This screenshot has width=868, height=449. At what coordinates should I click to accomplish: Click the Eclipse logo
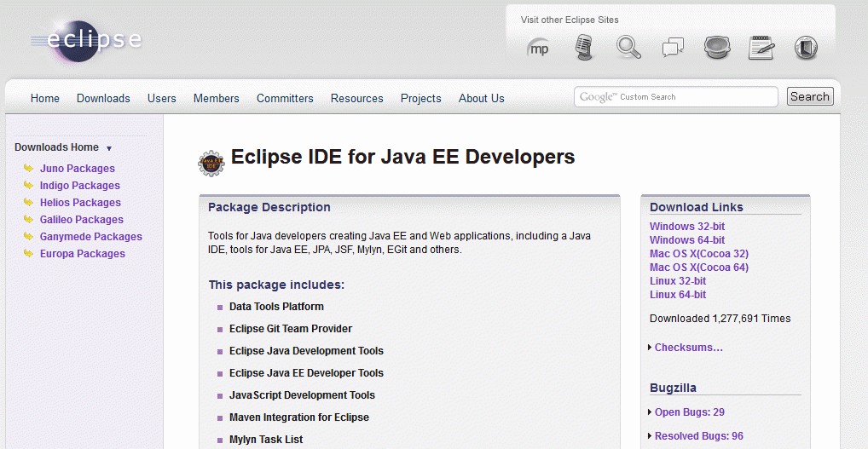pos(86,40)
